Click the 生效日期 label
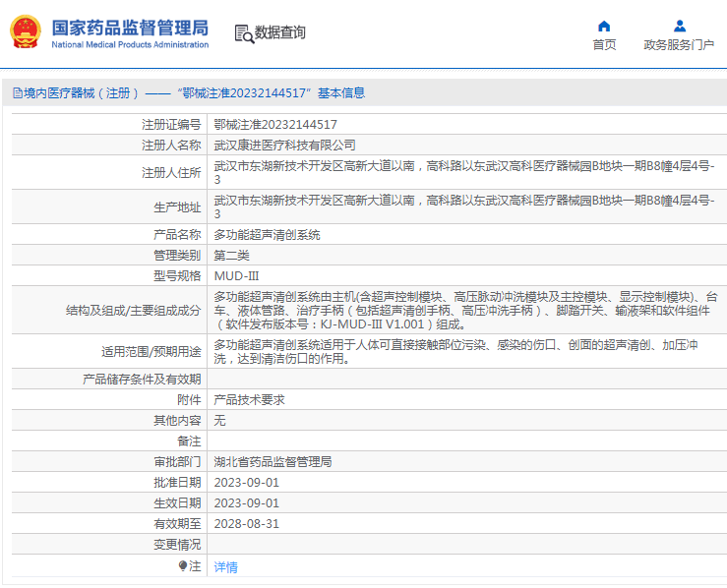Screen dimensions: 727x588 click(177, 502)
